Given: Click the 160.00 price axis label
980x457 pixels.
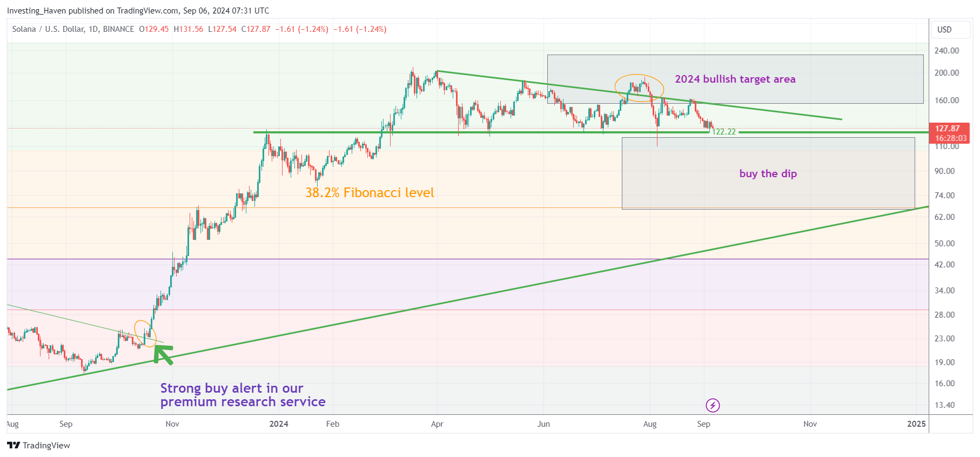Looking at the screenshot, I should click(x=947, y=100).
